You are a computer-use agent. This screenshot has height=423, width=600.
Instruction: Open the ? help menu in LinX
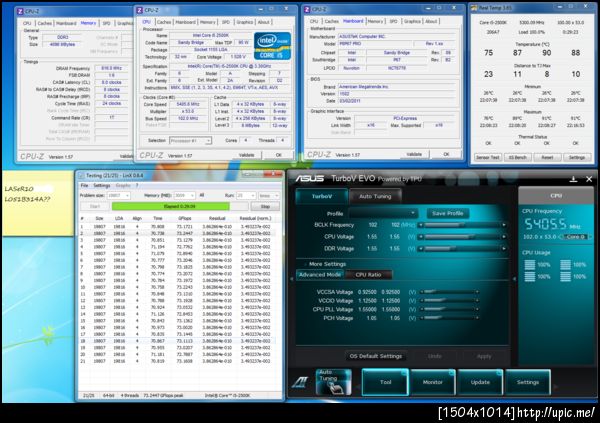pyautogui.click(x=137, y=186)
